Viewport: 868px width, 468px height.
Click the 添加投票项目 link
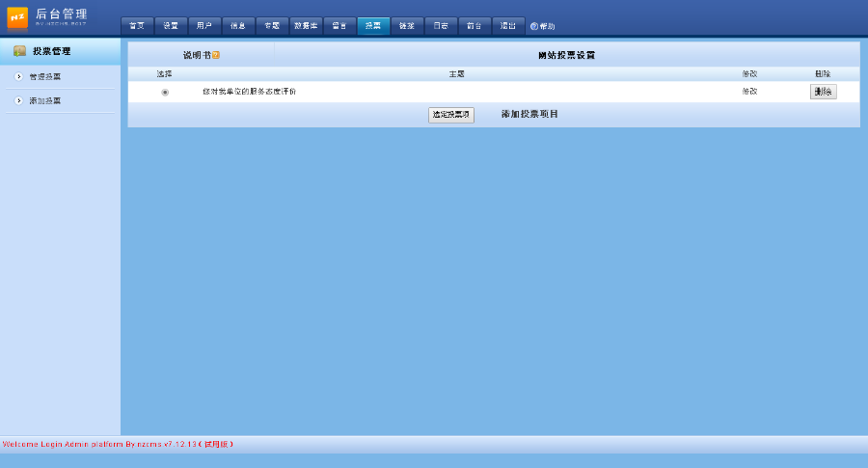click(x=529, y=114)
